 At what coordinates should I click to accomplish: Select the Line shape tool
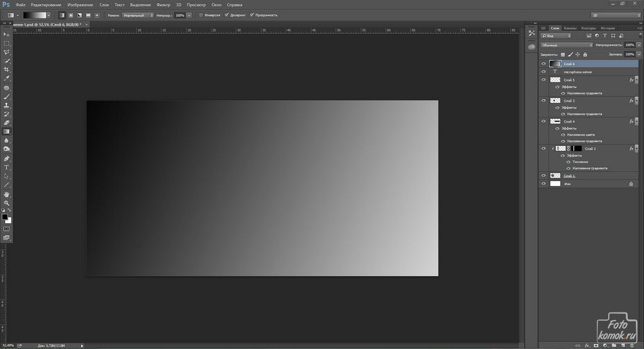pos(6,185)
